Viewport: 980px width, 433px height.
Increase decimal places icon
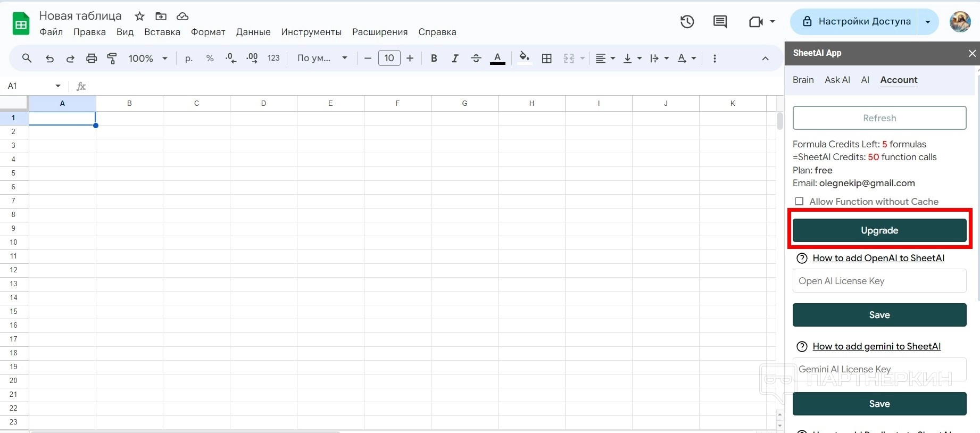(x=252, y=59)
